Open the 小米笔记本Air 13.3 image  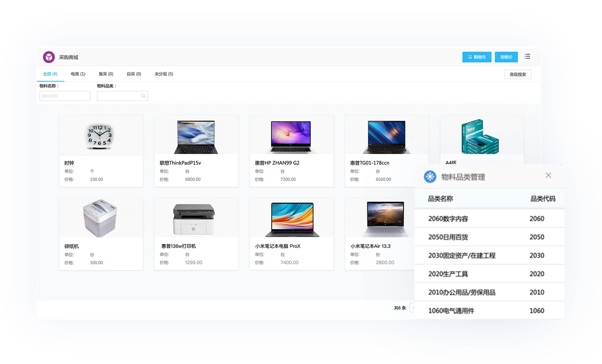click(386, 219)
